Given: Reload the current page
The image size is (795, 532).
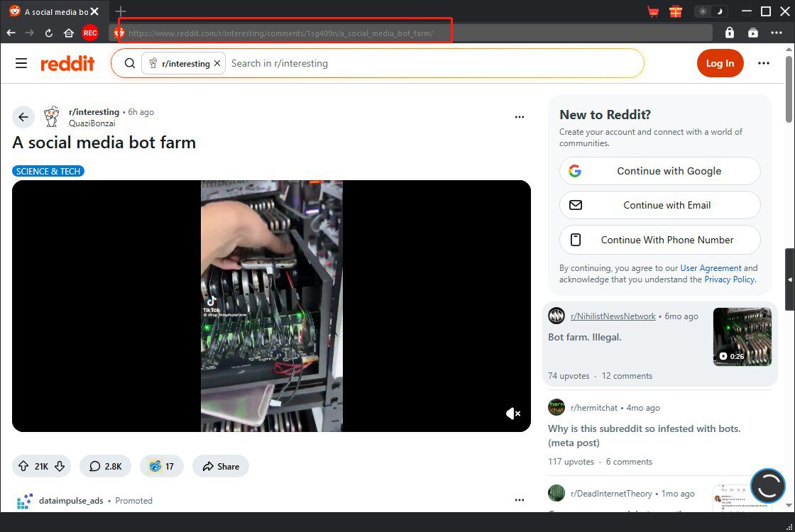Looking at the screenshot, I should 49,33.
